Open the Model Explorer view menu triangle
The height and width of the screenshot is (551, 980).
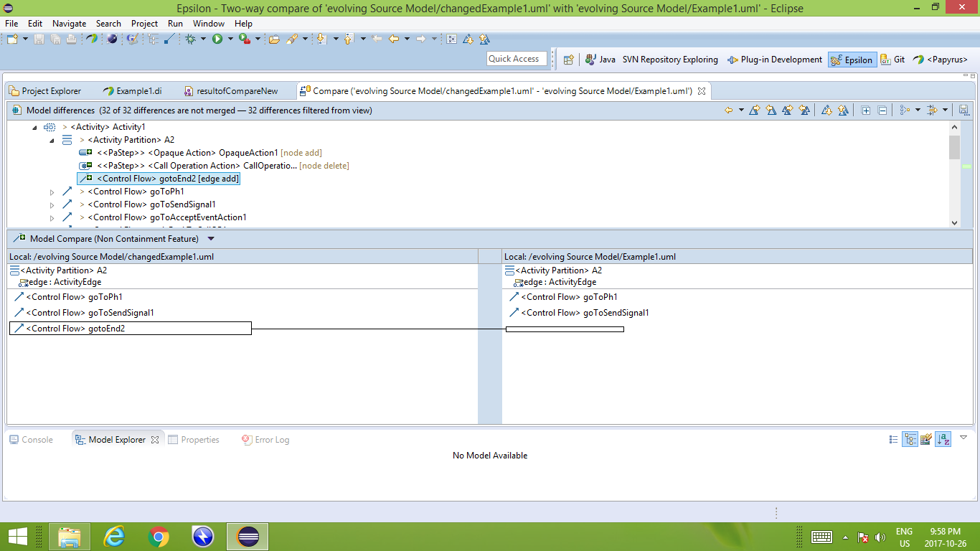963,437
